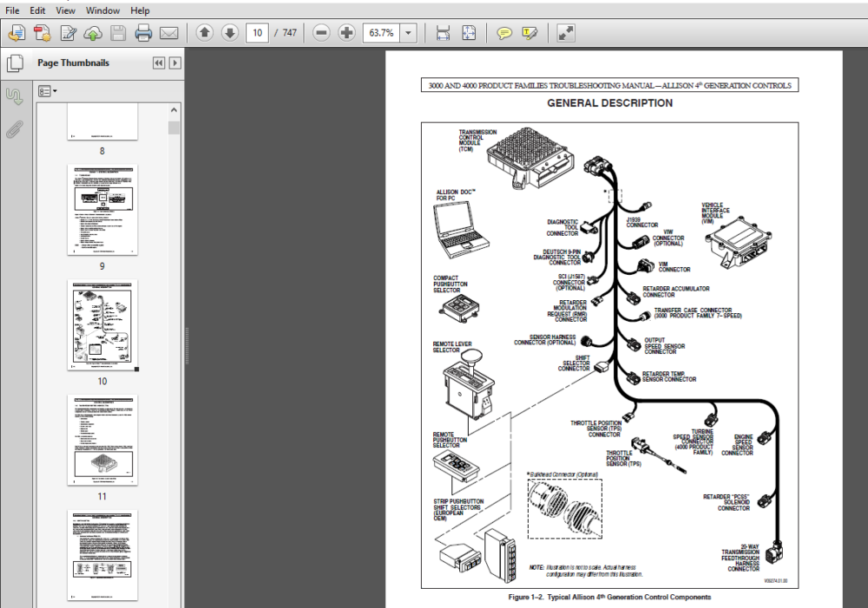This screenshot has width=868, height=608.
Task: Open the zoom level dropdown arrow
Action: 408,33
